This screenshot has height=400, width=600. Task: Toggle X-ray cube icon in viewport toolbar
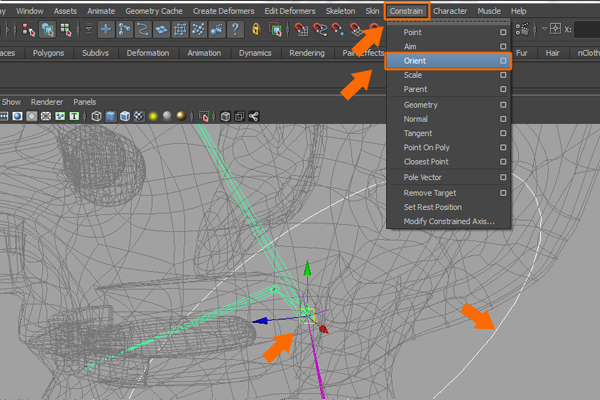225,116
